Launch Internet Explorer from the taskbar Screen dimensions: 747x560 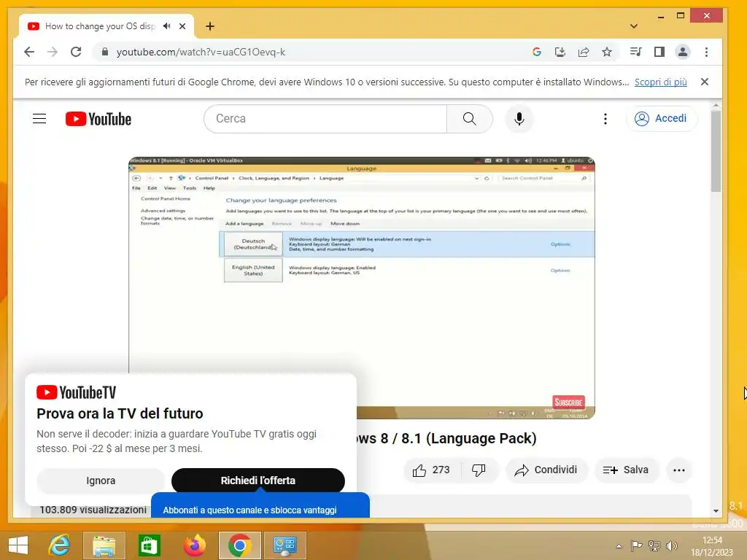pyautogui.click(x=60, y=545)
